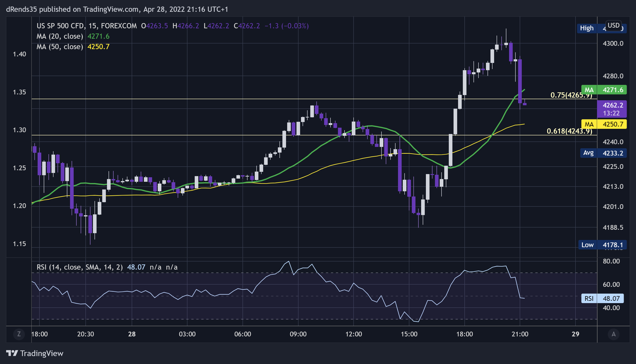Viewport: 636px width, 364px height.
Task: Click the close value C4262.2
Action: (x=247, y=26)
